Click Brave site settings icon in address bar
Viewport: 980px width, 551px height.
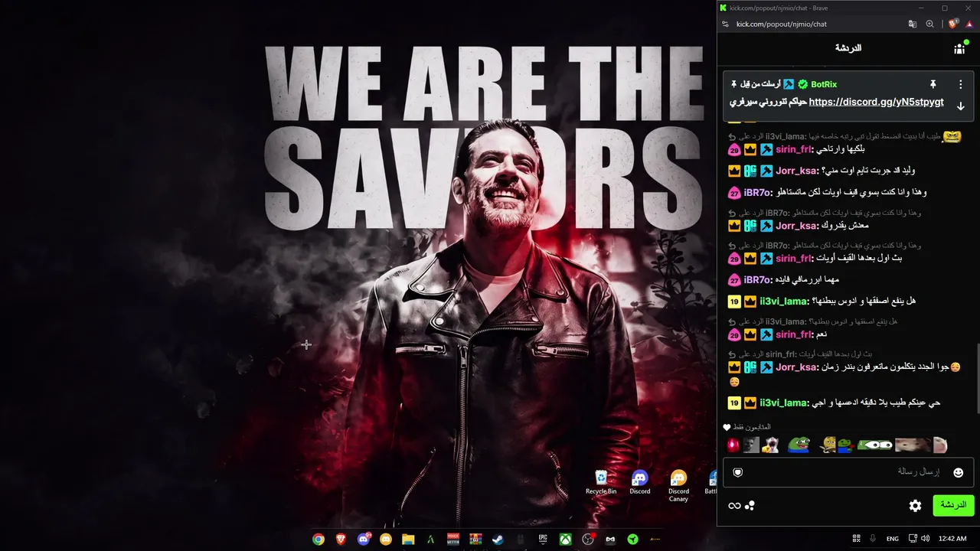pyautogui.click(x=726, y=24)
